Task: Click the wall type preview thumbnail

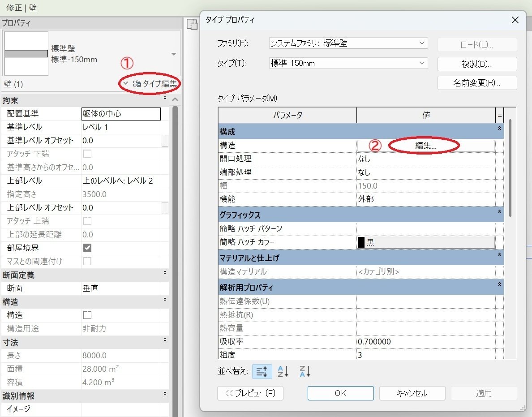Action: pyautogui.click(x=26, y=54)
